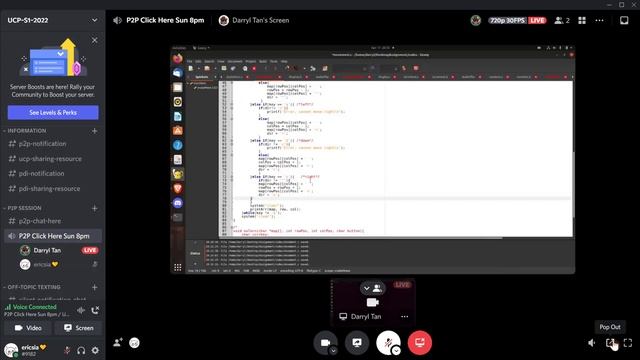Toggle the microphone mute round button
The width and height of the screenshot is (640, 360).
(x=388, y=342)
